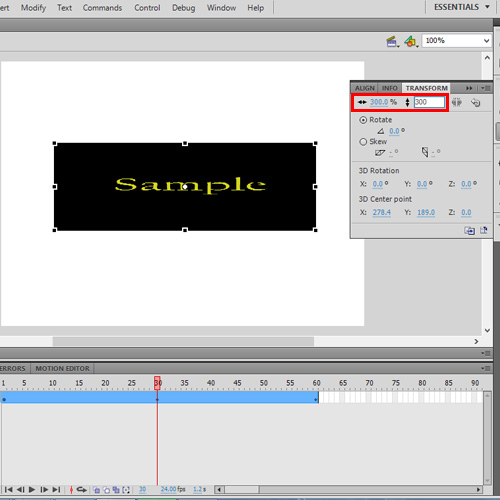Viewport: 500px width, 500px height.
Task: Click the Play button in timeline controls
Action: click(x=32, y=490)
